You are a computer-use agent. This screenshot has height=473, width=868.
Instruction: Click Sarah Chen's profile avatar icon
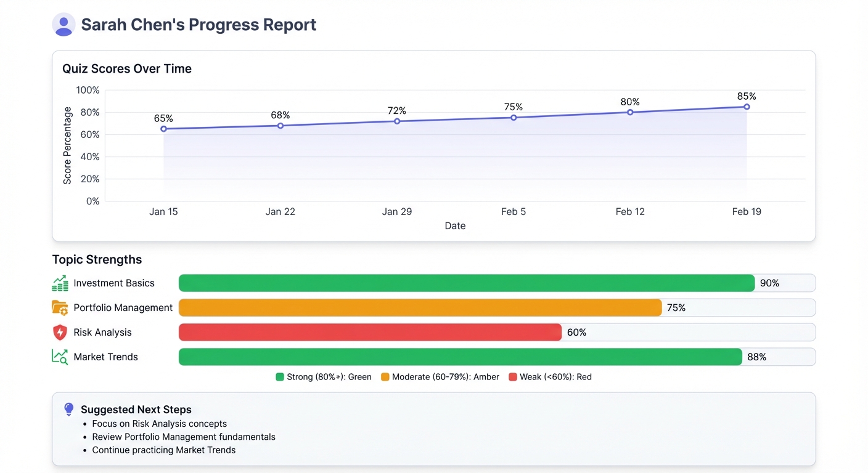[x=63, y=25]
